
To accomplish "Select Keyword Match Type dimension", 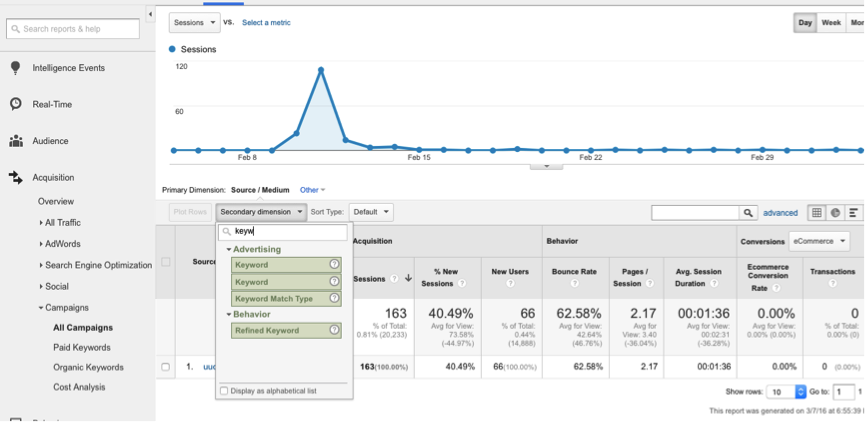I will [286, 298].
